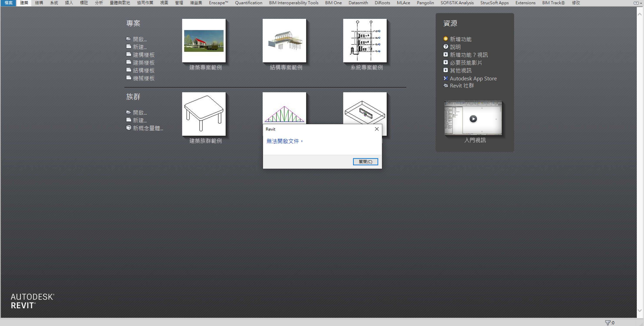Image resolution: width=644 pixels, height=326 pixels.
Task: Click the 新概念量體... cube icon
Action: tap(129, 128)
